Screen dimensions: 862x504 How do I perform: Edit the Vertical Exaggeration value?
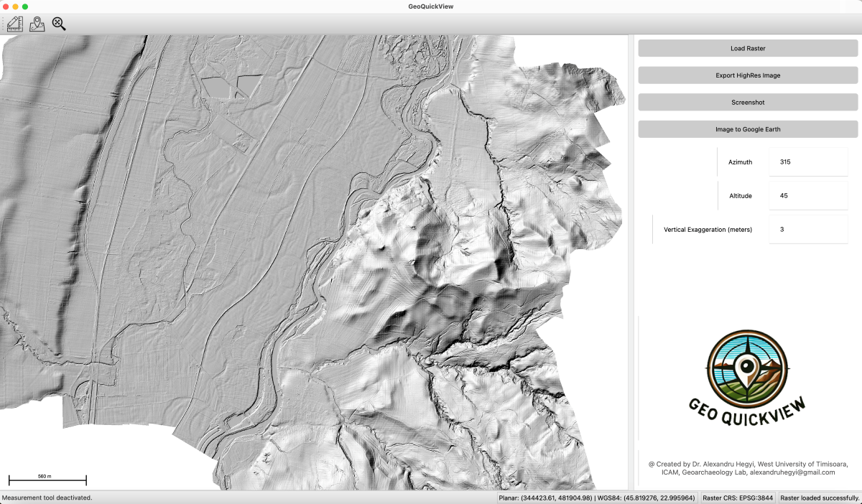click(x=808, y=229)
